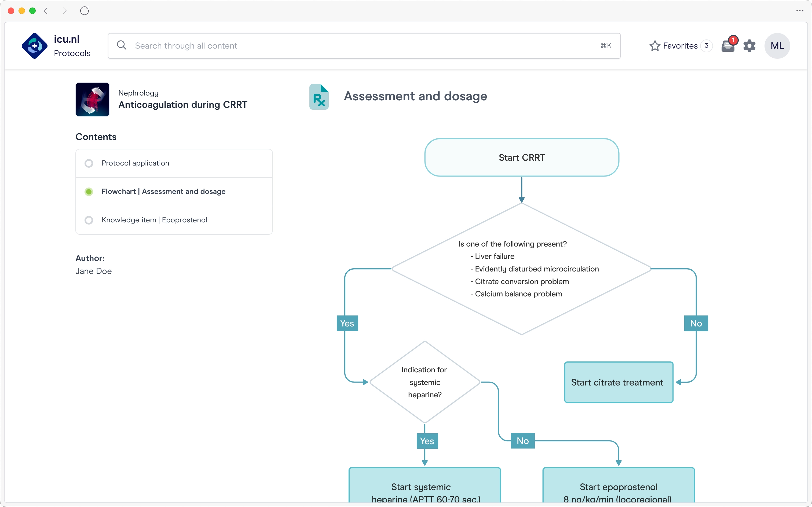Focus the Search through all content field
812x507 pixels.
click(364, 46)
